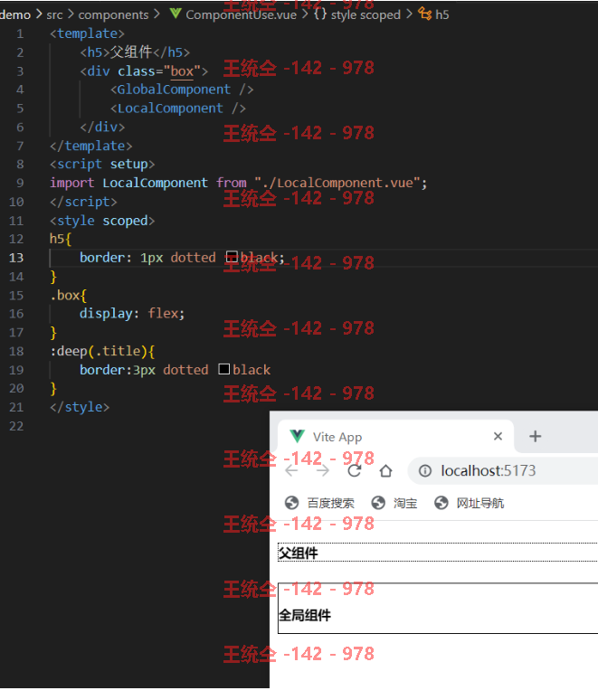
Task: Click on '<style scoped>' opening tag on line 11
Action: pyautogui.click(x=102, y=221)
